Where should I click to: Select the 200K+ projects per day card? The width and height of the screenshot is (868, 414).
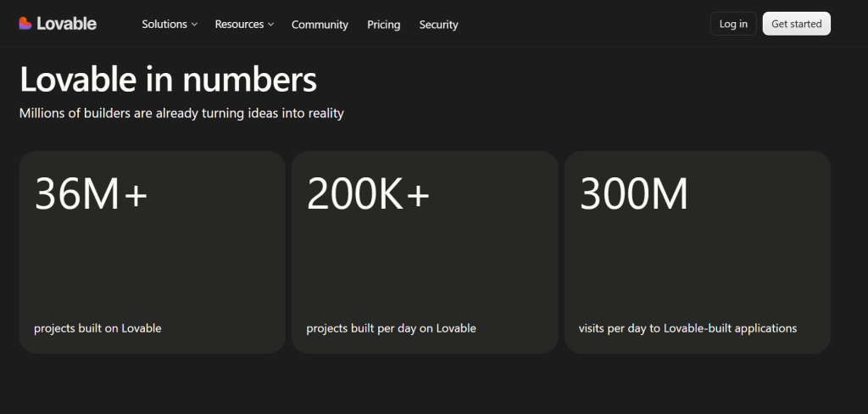pos(425,252)
